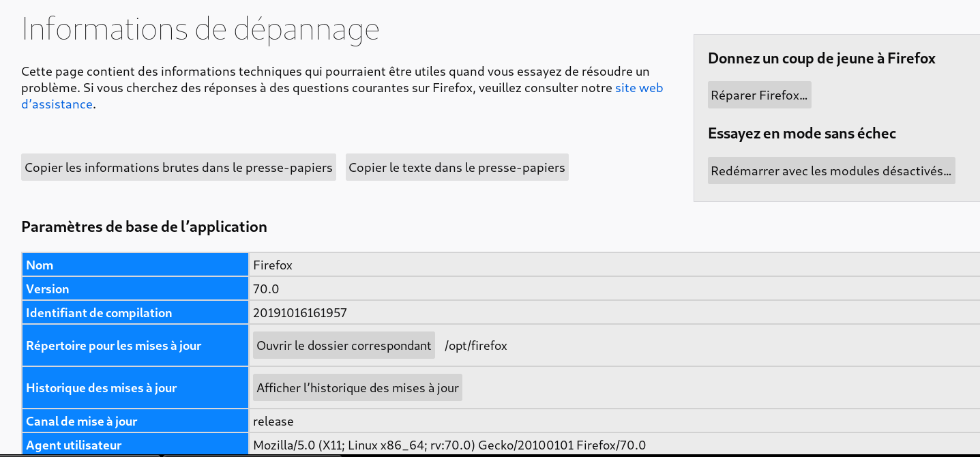
Task: Click the Réparer Firefox… button
Action: click(759, 95)
